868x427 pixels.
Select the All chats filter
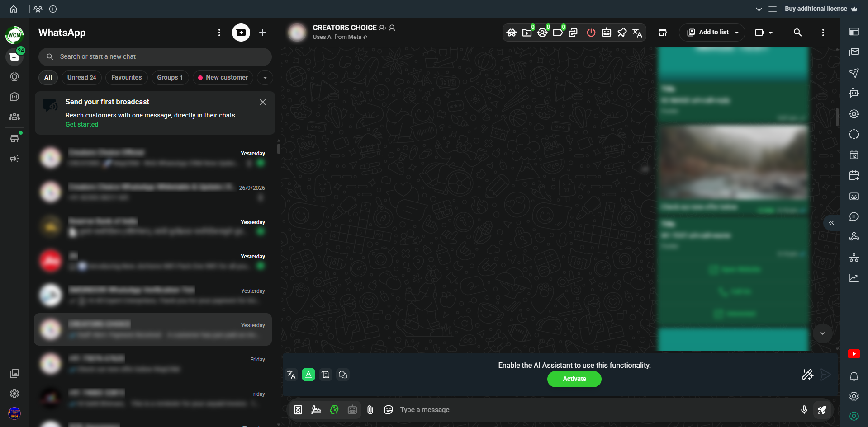click(48, 78)
